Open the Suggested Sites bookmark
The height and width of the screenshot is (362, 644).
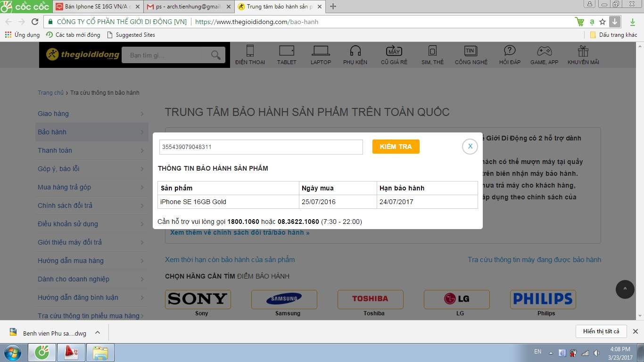[131, 35]
